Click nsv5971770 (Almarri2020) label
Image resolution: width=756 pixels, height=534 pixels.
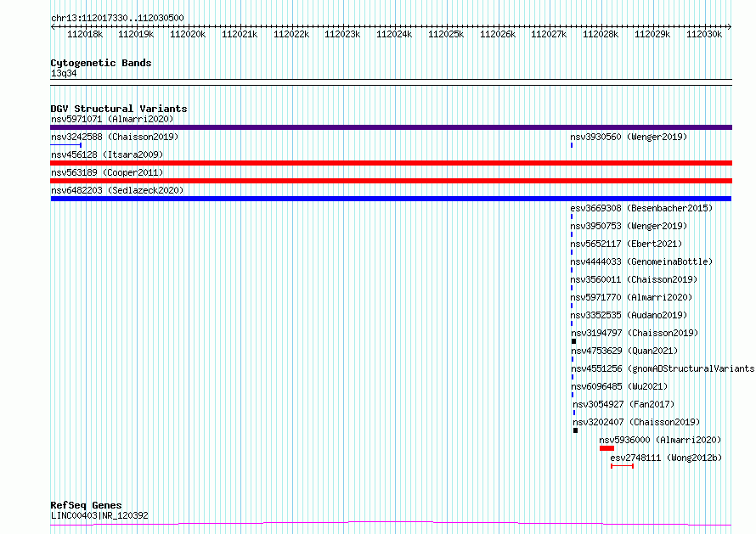(631, 297)
